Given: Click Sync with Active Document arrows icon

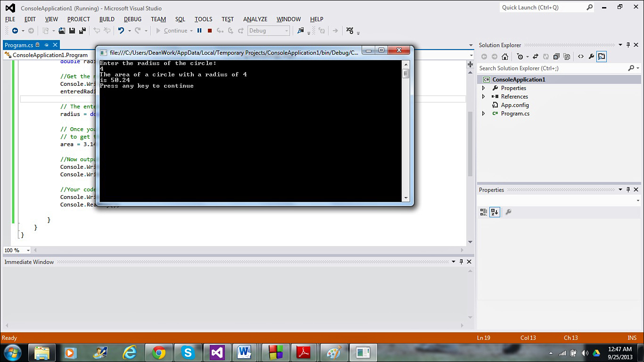Looking at the screenshot, I should tap(536, 57).
